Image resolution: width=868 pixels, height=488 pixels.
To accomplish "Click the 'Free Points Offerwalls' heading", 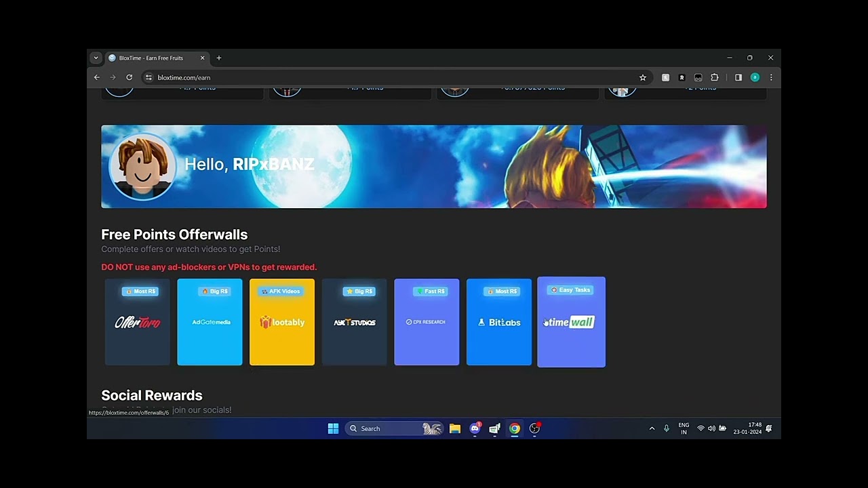I will (x=174, y=235).
